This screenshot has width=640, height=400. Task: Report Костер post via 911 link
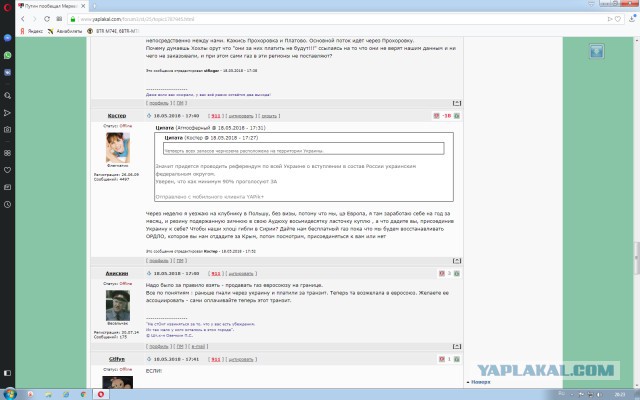(216, 116)
